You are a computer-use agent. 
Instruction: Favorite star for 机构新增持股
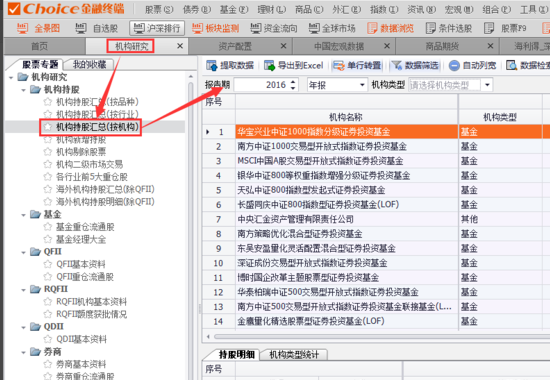[48, 139]
